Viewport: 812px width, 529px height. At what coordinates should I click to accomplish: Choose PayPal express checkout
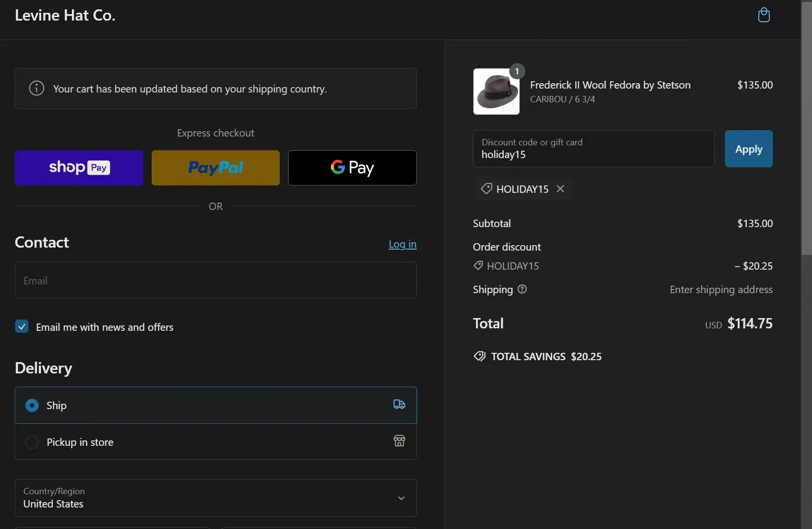tap(215, 168)
